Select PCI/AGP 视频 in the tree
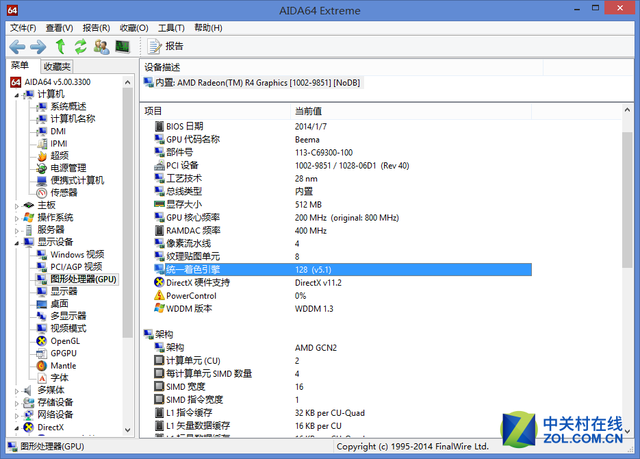The width and height of the screenshot is (640, 459). 76,267
